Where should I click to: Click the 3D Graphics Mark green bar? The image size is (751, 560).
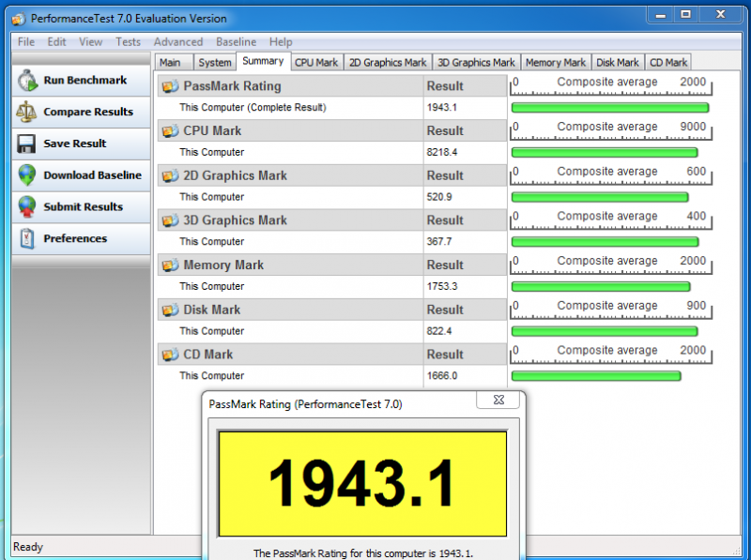click(605, 242)
